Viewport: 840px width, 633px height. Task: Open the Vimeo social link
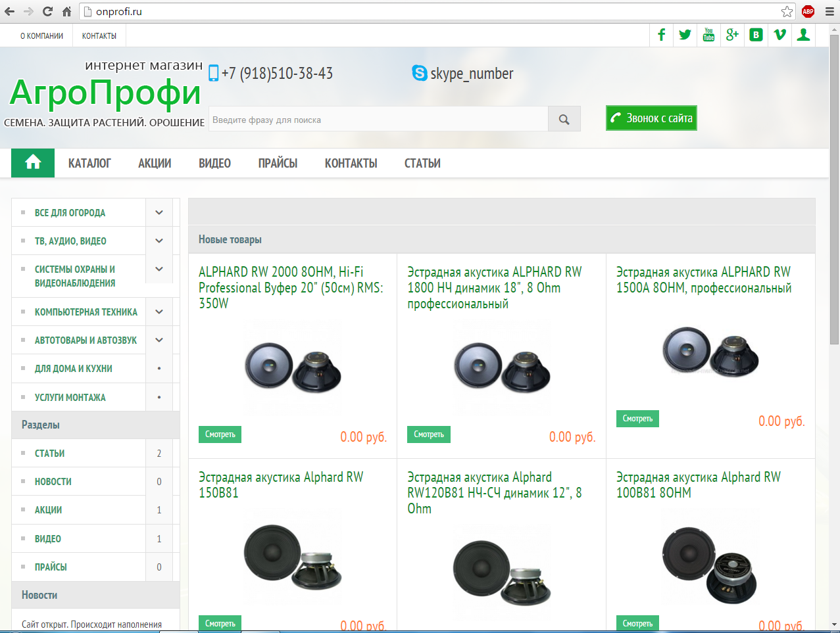click(x=779, y=35)
